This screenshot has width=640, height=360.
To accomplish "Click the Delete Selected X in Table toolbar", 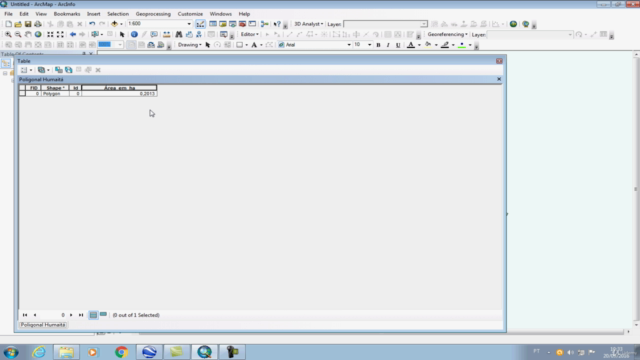I will (x=98, y=70).
